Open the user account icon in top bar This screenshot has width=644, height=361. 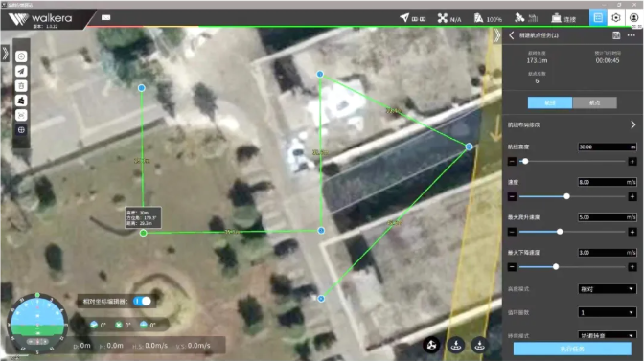(x=633, y=17)
